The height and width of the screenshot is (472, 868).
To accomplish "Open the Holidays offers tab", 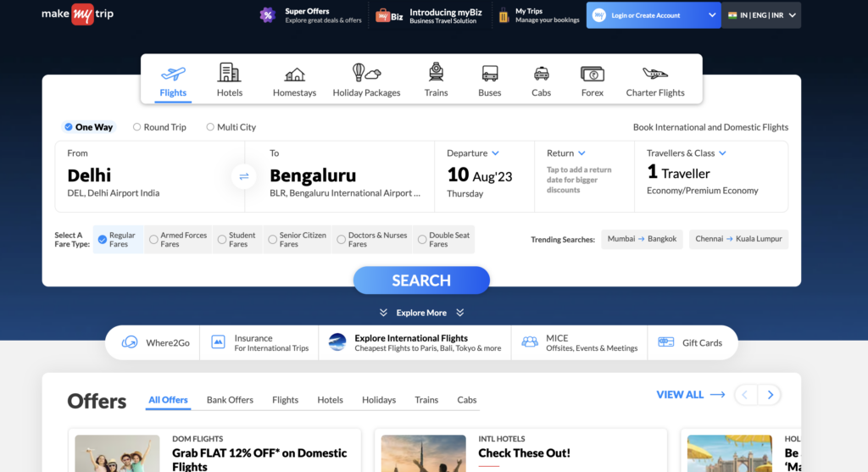I will point(379,400).
